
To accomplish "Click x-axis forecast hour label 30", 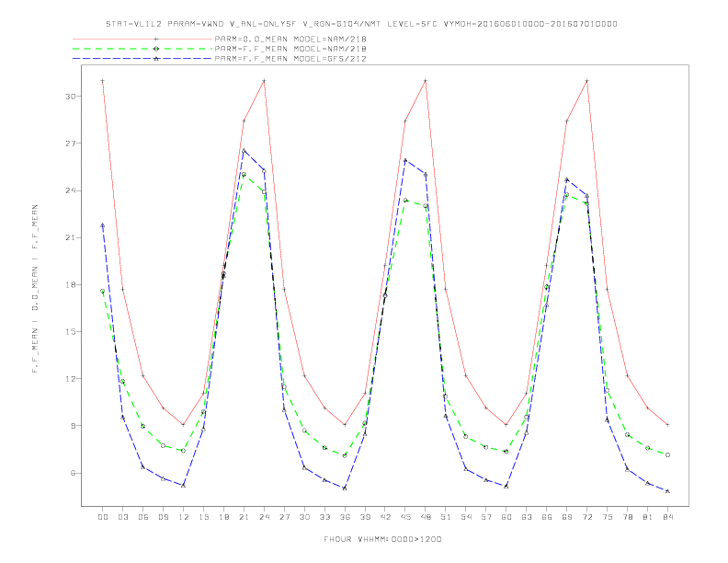I will coord(304,517).
